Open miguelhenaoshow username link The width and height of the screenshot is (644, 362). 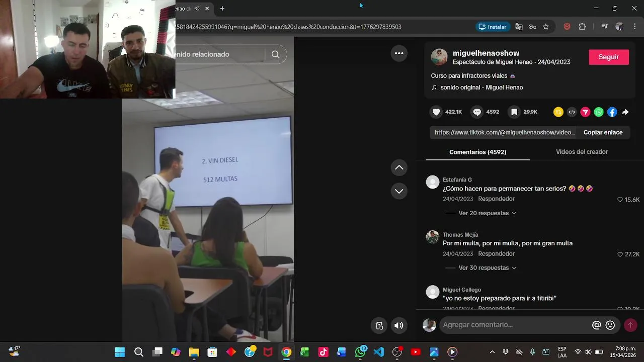pyautogui.click(x=486, y=53)
